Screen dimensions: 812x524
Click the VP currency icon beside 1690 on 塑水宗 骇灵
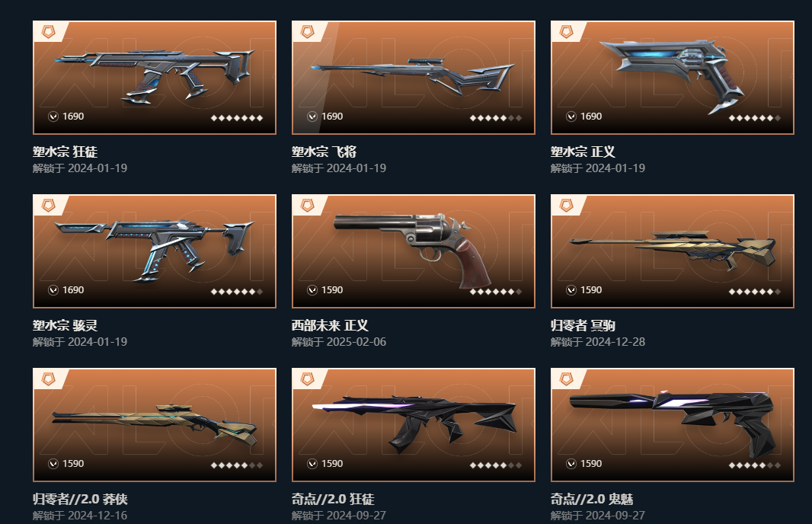coord(53,290)
